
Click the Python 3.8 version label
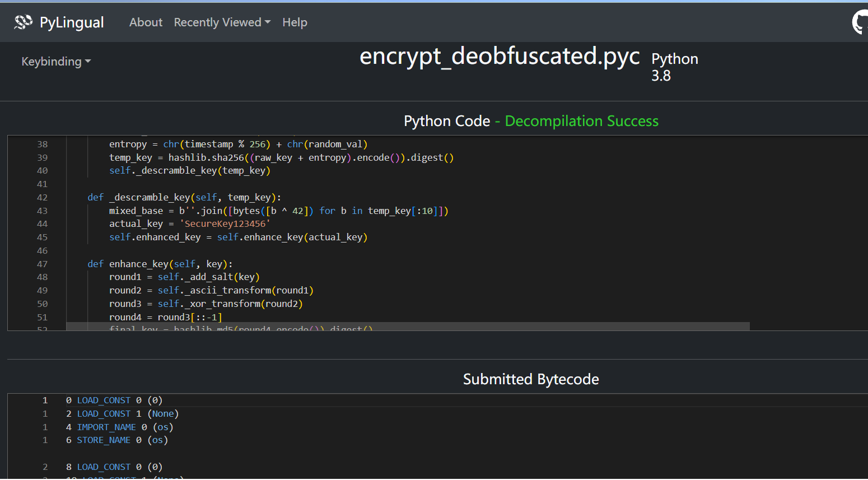pyautogui.click(x=674, y=67)
